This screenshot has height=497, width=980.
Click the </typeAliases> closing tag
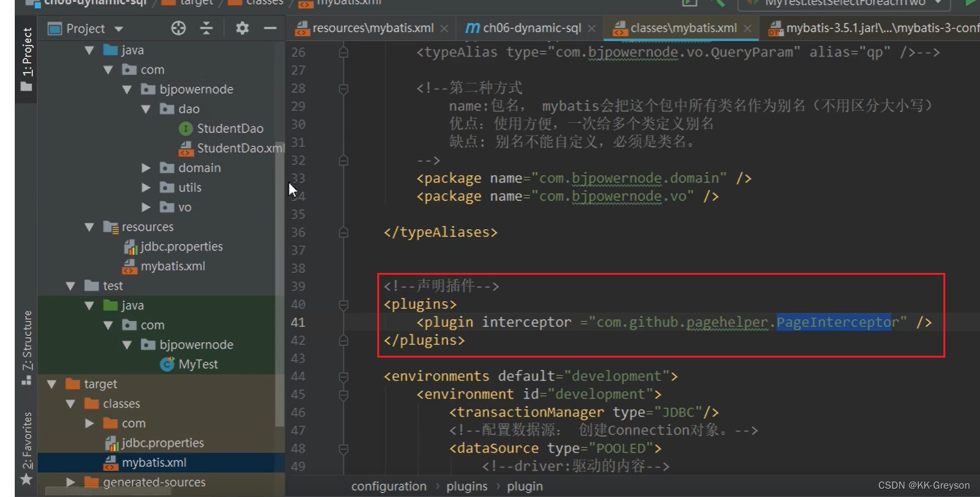(441, 232)
